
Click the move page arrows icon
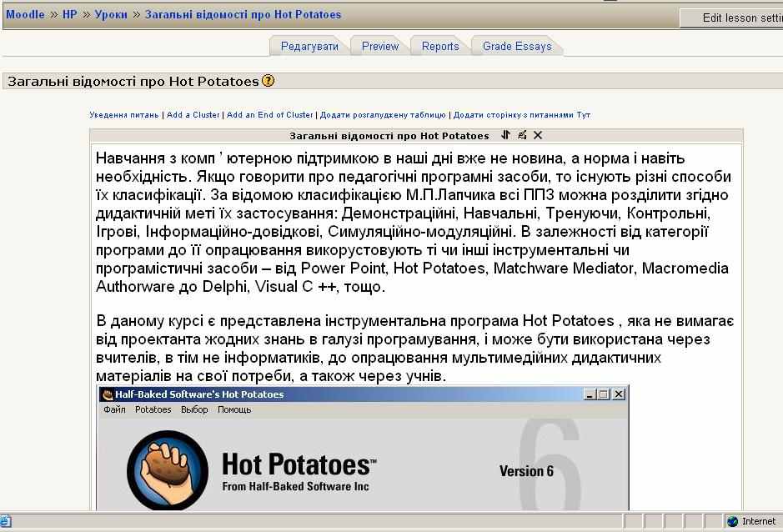(505, 135)
